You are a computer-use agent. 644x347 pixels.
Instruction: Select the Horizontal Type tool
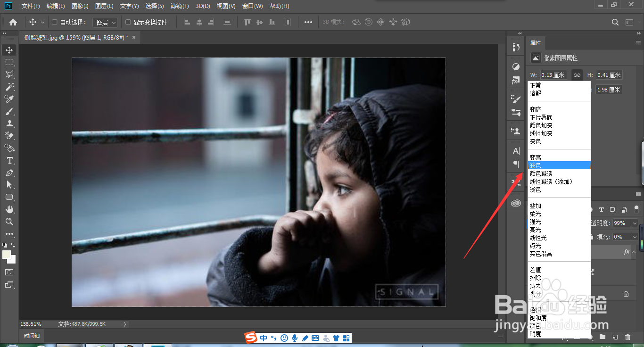[x=9, y=161]
